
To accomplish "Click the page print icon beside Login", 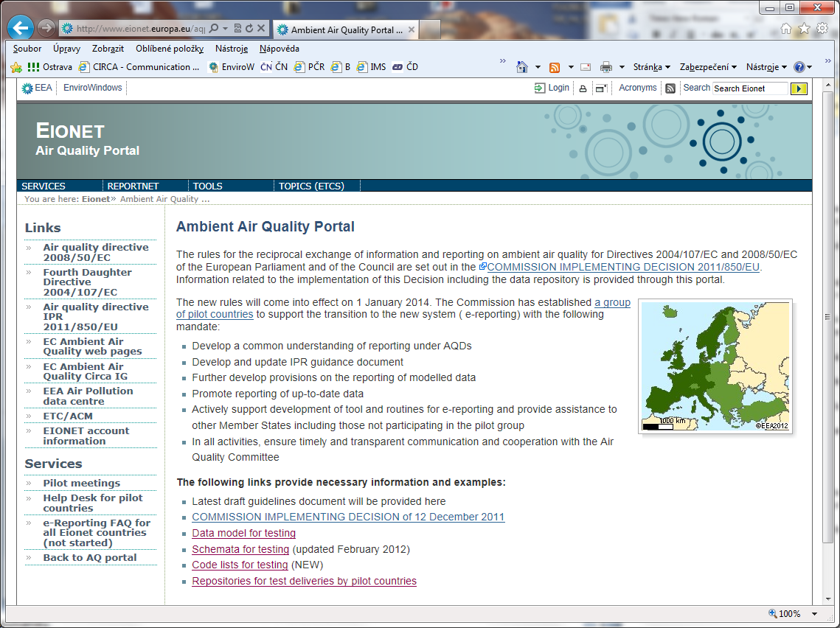I will (583, 89).
